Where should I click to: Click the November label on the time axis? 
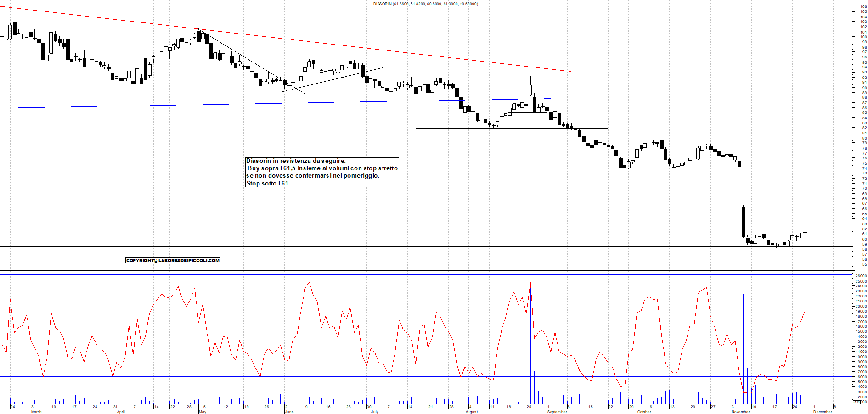point(741,412)
